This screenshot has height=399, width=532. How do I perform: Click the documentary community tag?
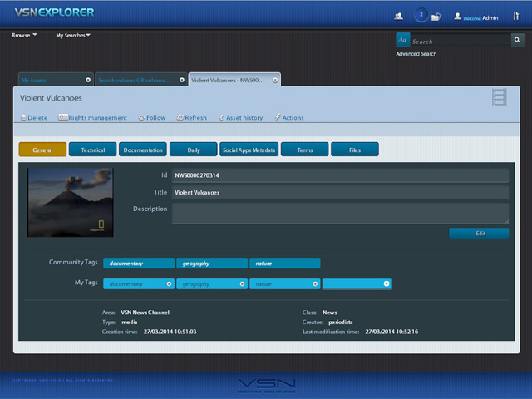coord(139,264)
